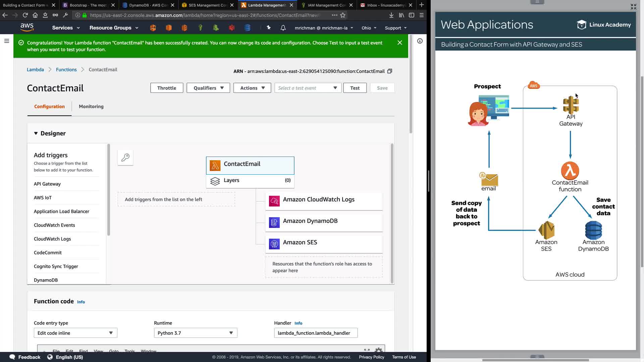Click the info circle icon at right
The image size is (644, 362).
[420, 41]
